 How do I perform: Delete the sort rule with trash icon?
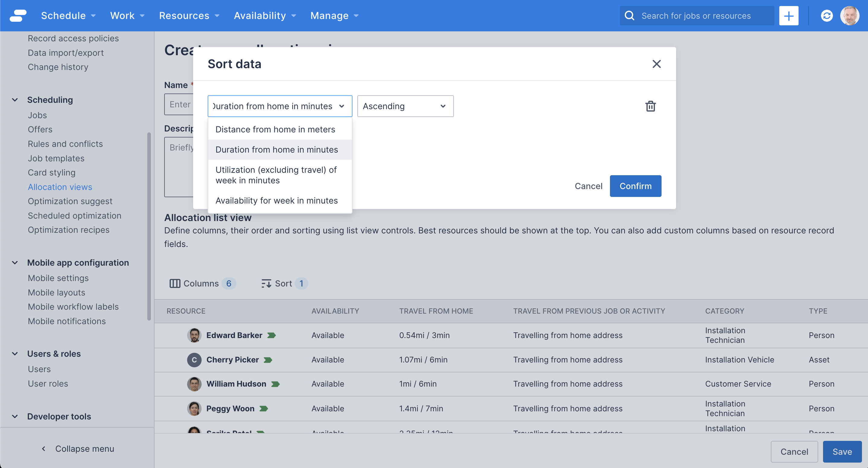coord(650,106)
